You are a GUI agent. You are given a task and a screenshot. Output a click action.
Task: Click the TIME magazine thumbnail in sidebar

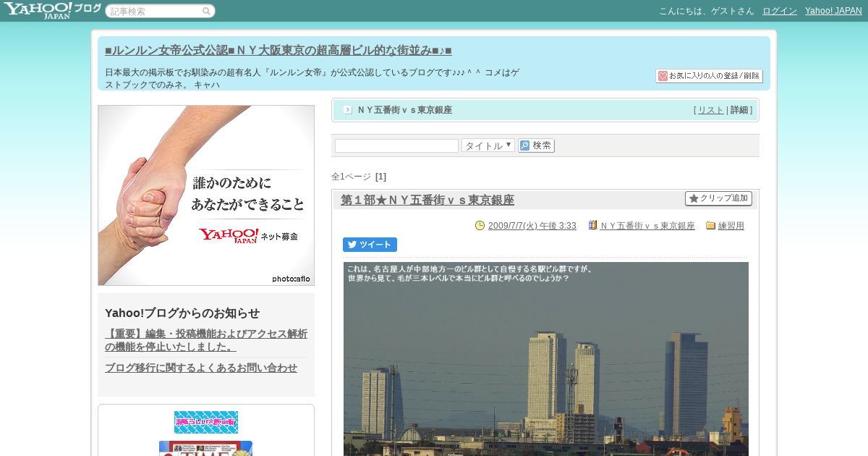206,449
